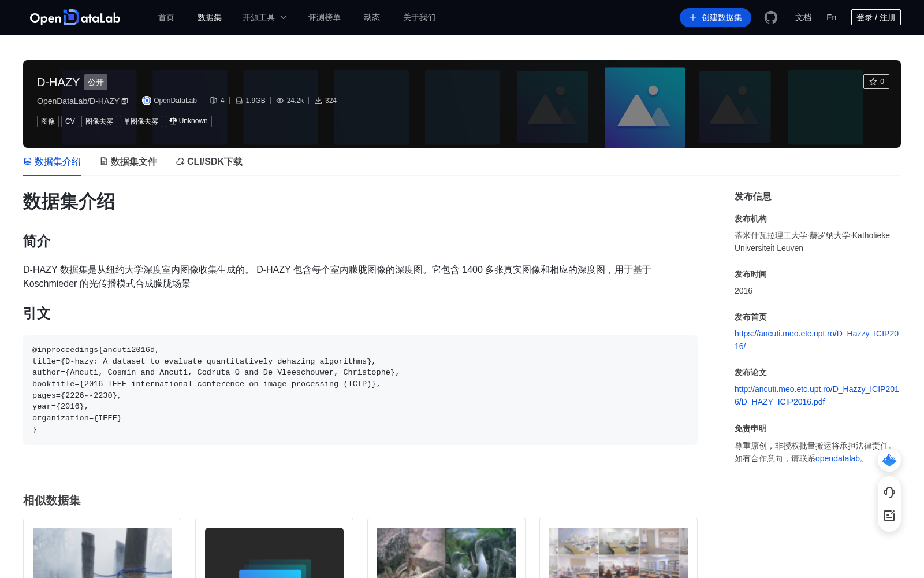Star the D-HAZY dataset
The height and width of the screenshot is (578, 924).
(x=876, y=81)
